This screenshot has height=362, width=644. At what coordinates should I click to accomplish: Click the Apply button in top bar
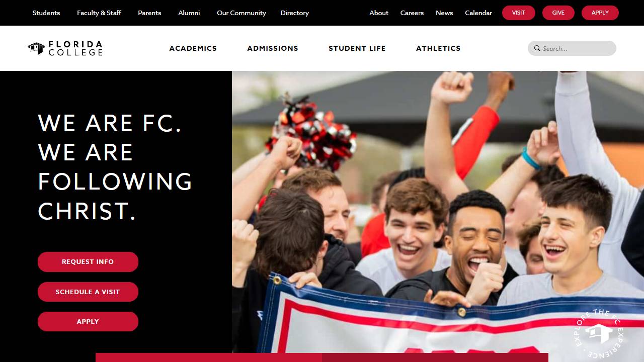pos(600,13)
